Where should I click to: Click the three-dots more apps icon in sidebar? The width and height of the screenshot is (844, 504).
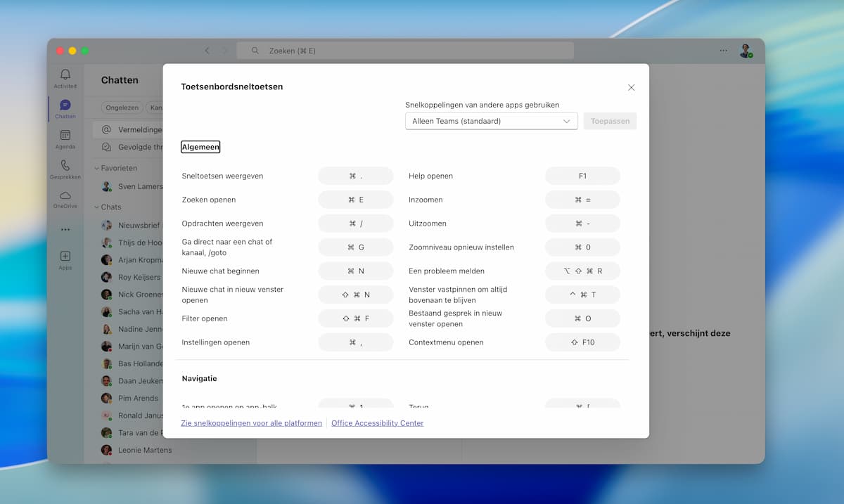65,229
